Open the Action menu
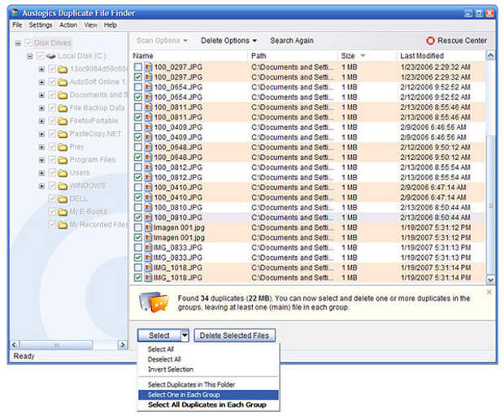The image size is (504, 420). coord(68,25)
